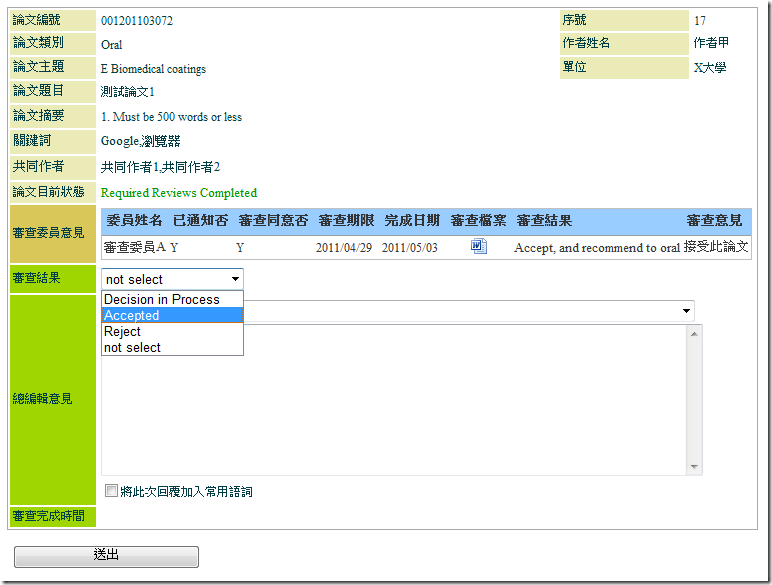Choose the 'not select' entry below Reject
772x585 pixels.
[133, 347]
